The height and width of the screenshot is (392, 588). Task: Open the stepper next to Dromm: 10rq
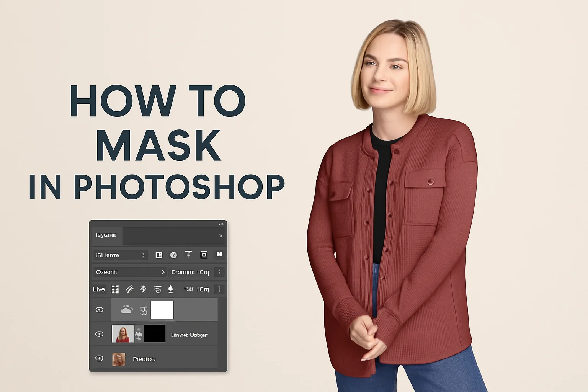[x=219, y=272]
